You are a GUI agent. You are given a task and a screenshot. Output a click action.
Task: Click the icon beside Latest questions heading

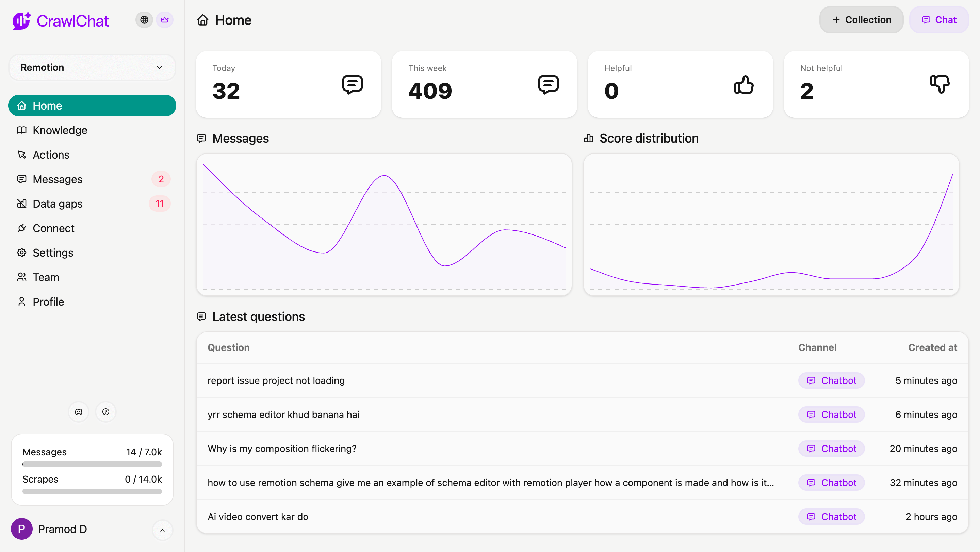[x=201, y=316]
